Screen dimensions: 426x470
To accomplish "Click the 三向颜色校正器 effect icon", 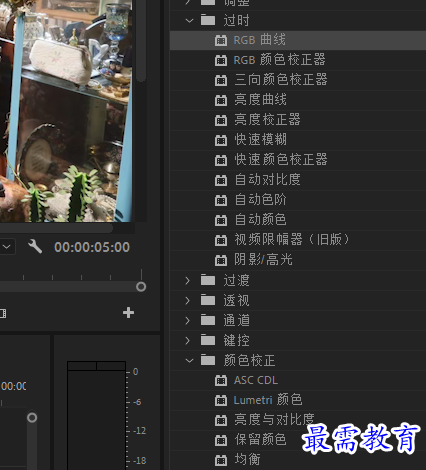I will [x=221, y=80].
